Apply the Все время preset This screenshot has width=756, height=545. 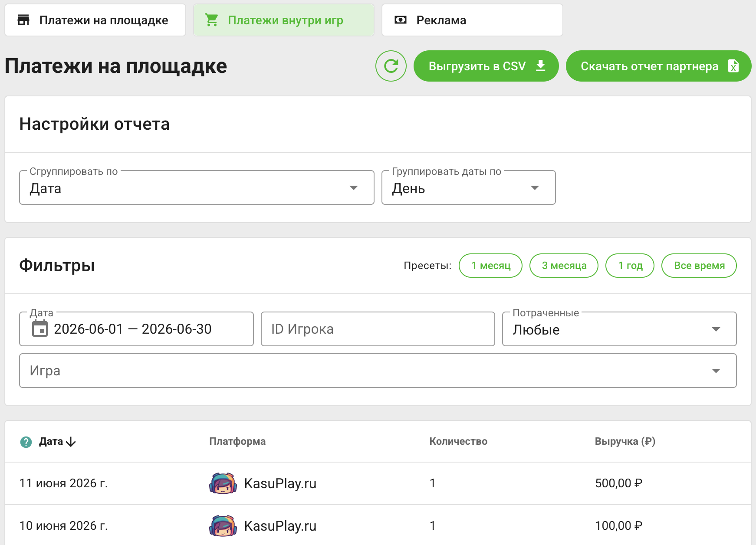click(699, 266)
